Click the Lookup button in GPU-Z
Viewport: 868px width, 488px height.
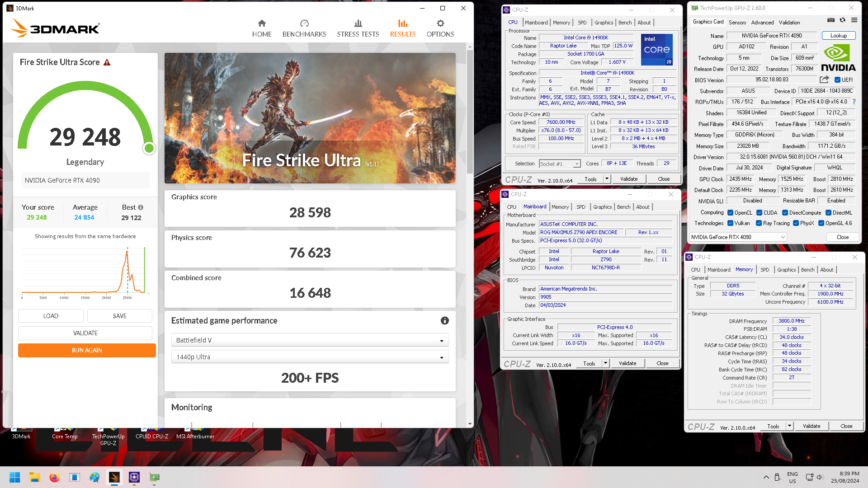[838, 36]
